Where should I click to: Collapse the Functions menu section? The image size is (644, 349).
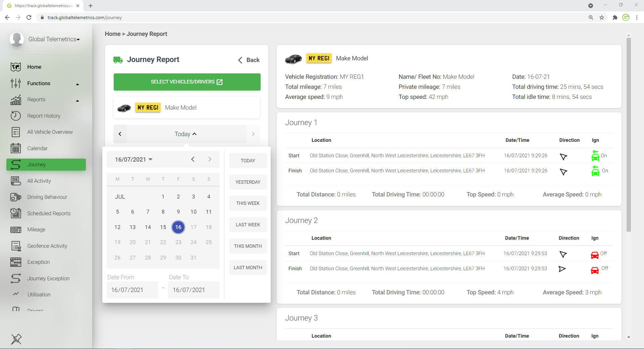pos(77,84)
